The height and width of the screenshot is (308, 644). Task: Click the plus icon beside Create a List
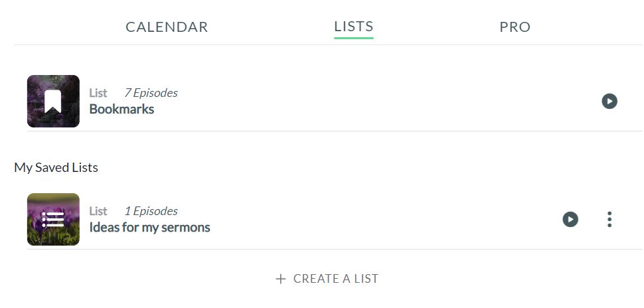pyautogui.click(x=281, y=279)
